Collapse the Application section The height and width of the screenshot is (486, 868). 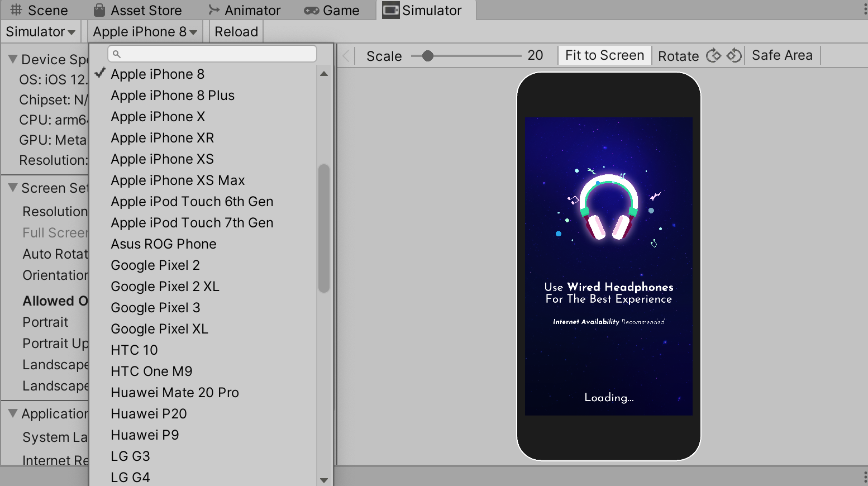tap(12, 413)
